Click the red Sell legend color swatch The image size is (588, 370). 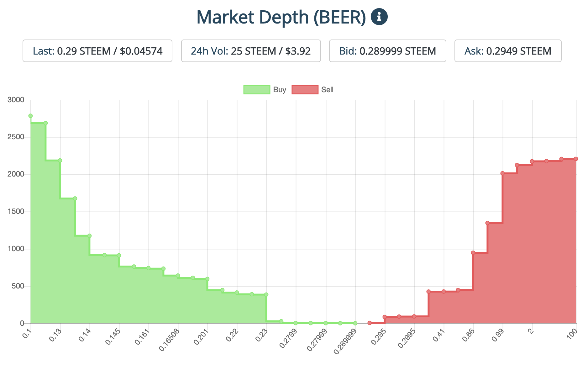[x=305, y=90]
